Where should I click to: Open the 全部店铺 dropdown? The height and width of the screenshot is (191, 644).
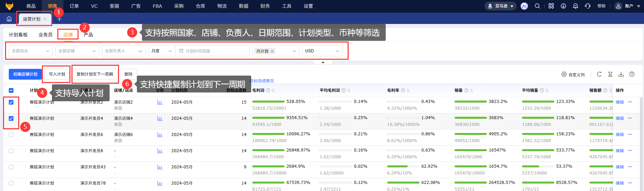(77, 51)
